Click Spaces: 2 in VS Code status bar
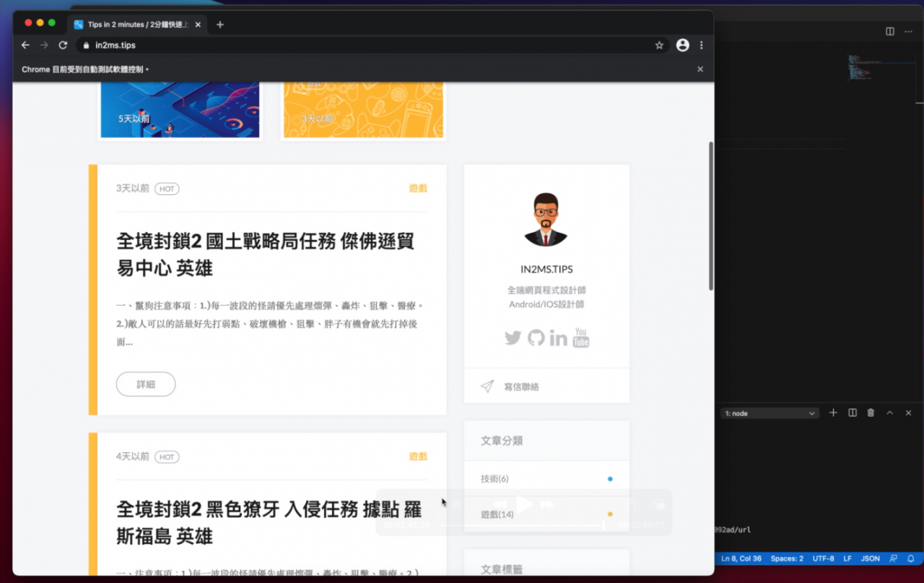 (x=787, y=558)
